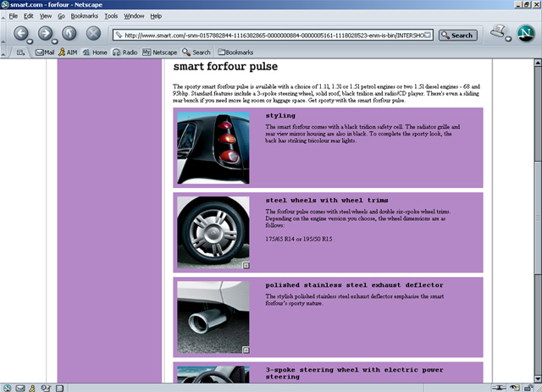This screenshot has height=392, width=542.
Task: Click the URL address field
Action: tap(276, 36)
